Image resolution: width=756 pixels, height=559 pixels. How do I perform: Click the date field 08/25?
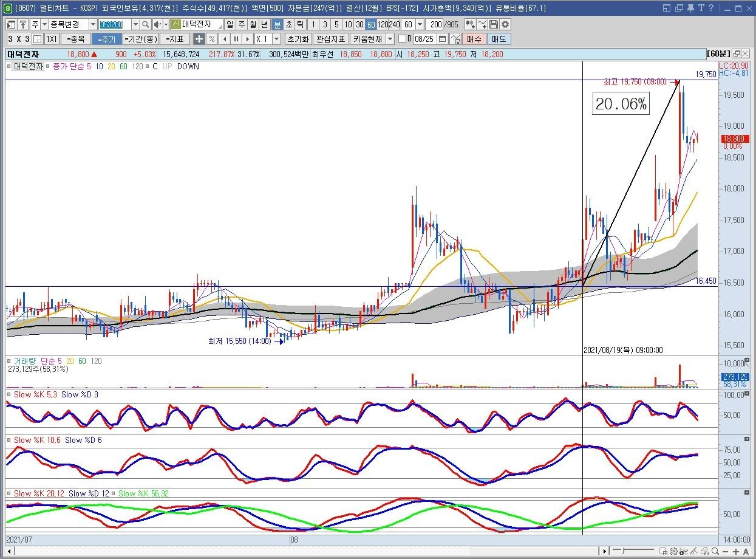[425, 39]
